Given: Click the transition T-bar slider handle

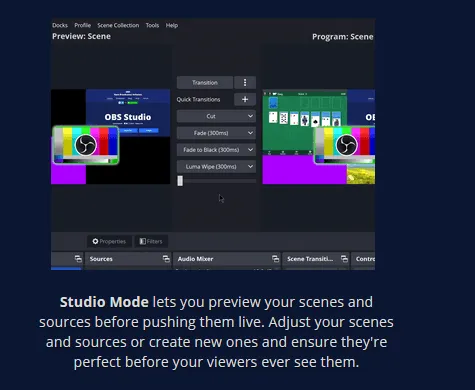Looking at the screenshot, I should click(x=180, y=181).
